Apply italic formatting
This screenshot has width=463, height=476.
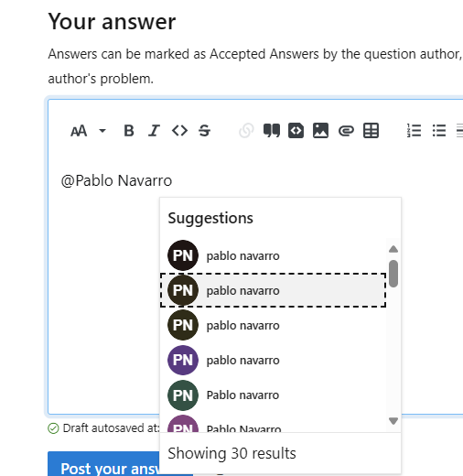pos(154,131)
